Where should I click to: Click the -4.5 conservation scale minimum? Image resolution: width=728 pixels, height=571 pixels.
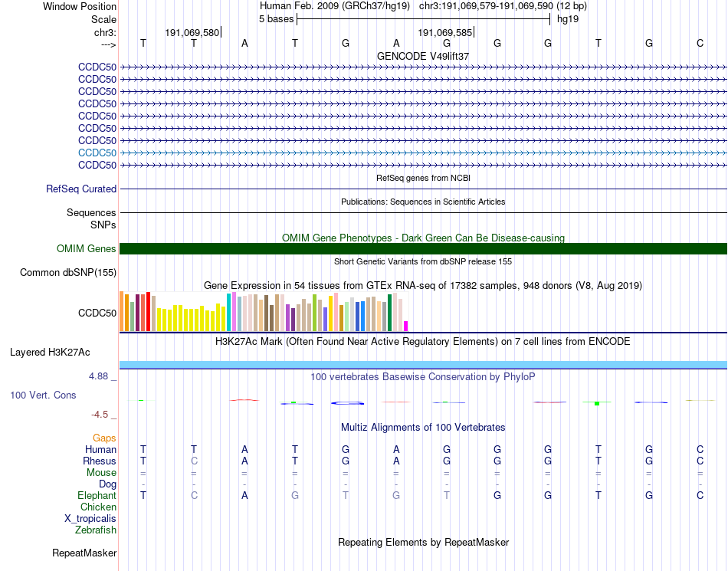point(100,414)
